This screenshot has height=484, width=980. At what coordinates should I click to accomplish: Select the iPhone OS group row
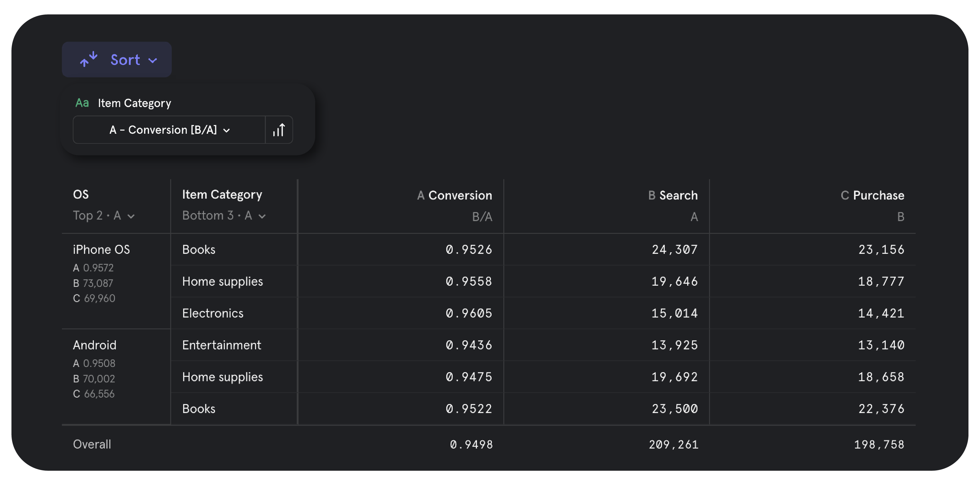pyautogui.click(x=101, y=249)
